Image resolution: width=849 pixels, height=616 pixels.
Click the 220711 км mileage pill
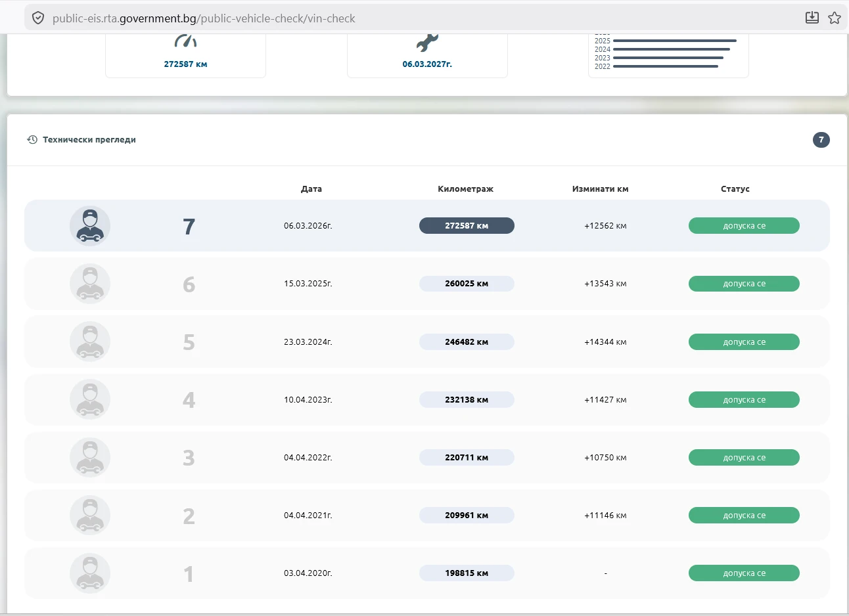tap(467, 458)
